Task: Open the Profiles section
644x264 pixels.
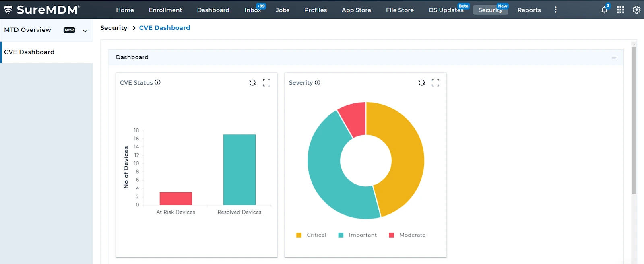Action: coord(316,10)
